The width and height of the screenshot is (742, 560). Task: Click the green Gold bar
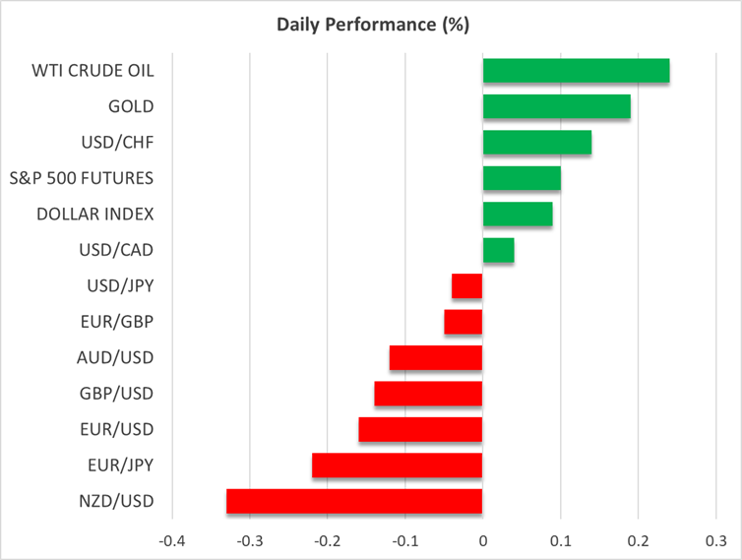pos(556,106)
